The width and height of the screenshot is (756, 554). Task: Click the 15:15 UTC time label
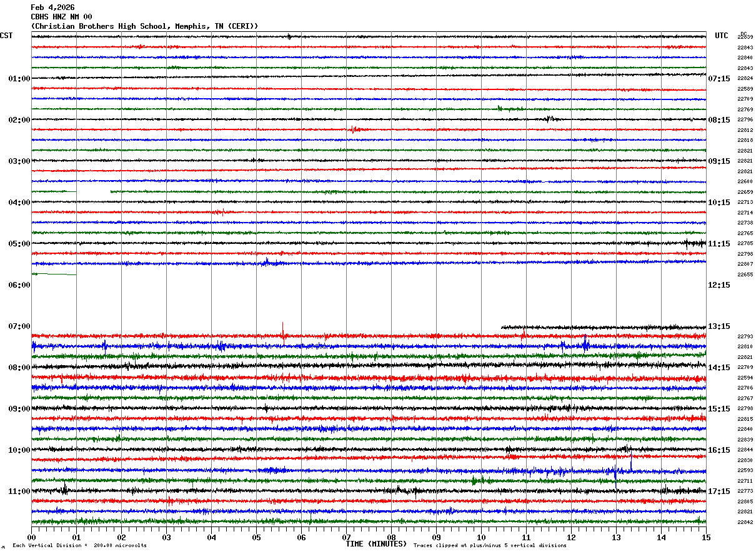pyautogui.click(x=719, y=409)
